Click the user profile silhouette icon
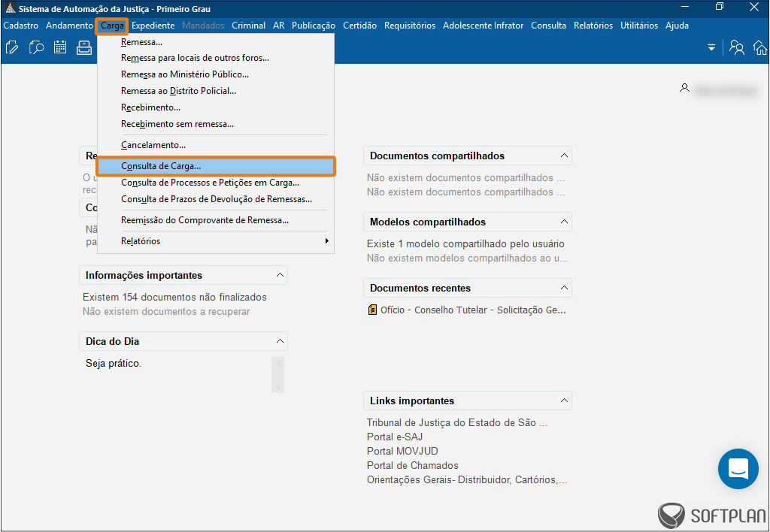Image resolution: width=770 pixels, height=532 pixels. 684,89
